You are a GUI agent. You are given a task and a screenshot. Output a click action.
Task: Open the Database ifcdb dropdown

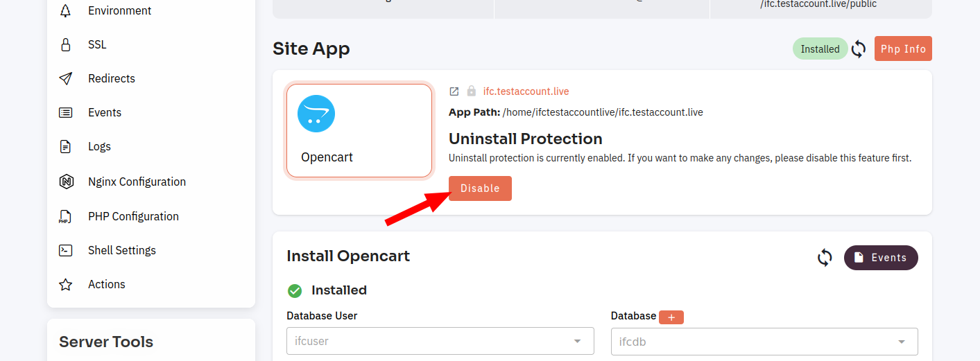764,342
